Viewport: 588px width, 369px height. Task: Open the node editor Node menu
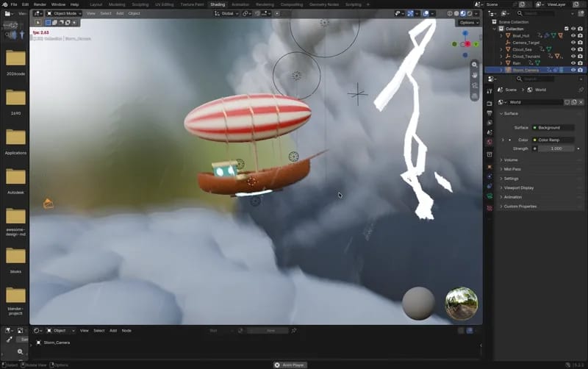tap(126, 331)
